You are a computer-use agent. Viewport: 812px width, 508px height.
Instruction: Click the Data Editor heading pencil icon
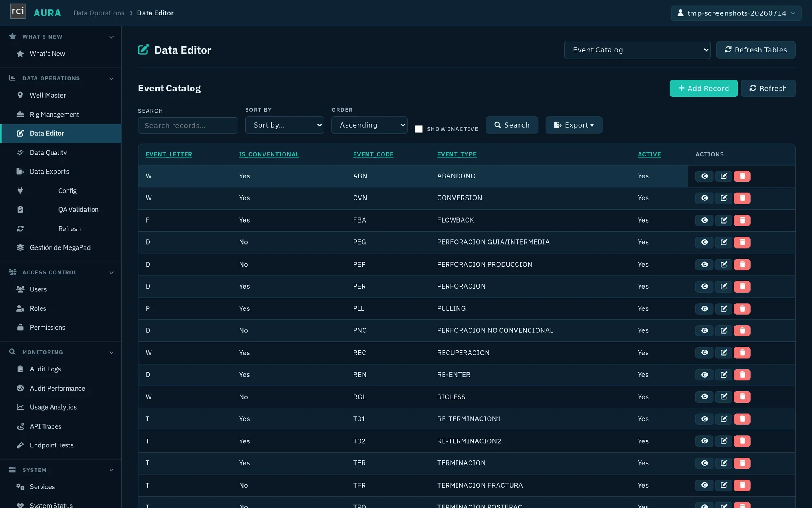tap(143, 50)
